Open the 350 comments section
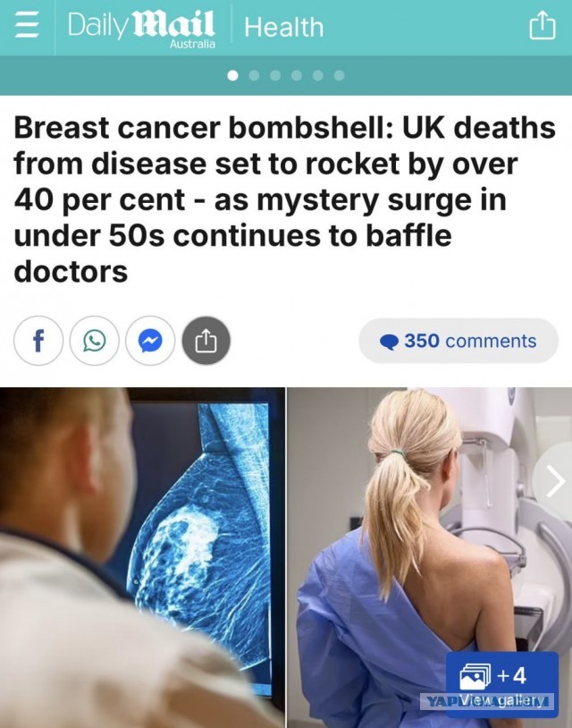The height and width of the screenshot is (728, 572). [458, 341]
